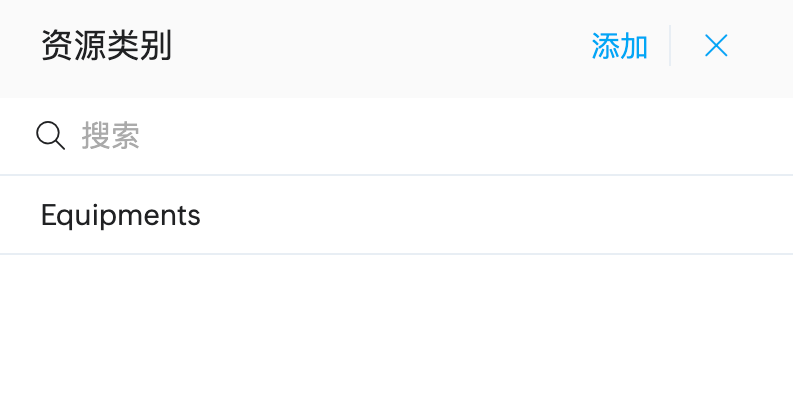Viewport: 793px width, 405px height.
Task: Dismiss the resource category dialog
Action: tap(716, 46)
